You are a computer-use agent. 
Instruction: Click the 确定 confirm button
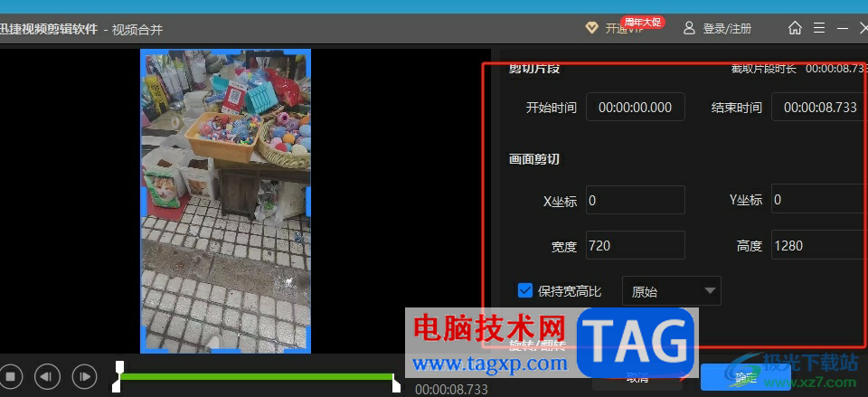tap(745, 378)
